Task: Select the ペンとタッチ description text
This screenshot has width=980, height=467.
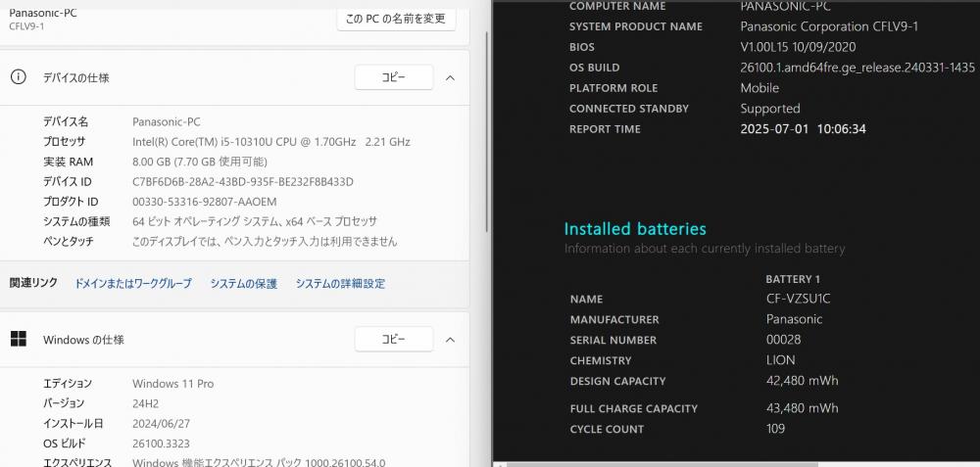Action: click(265, 242)
